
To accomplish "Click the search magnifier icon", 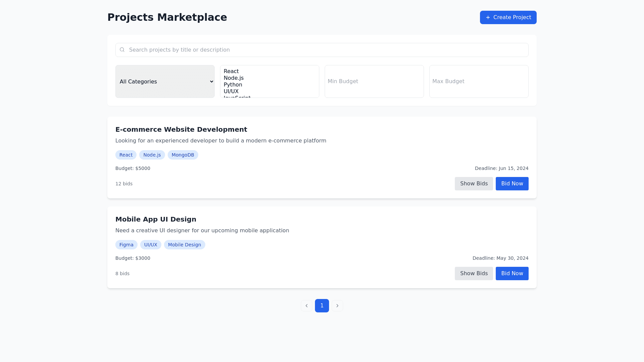I will tap(122, 50).
